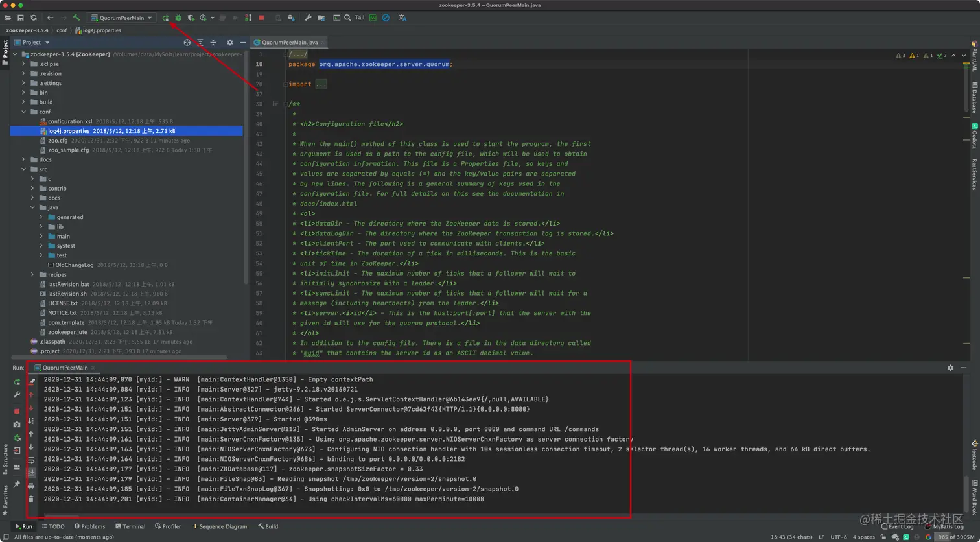The height and width of the screenshot is (542, 980).
Task: Toggle scroll to end in the Run console
Action: (31, 473)
